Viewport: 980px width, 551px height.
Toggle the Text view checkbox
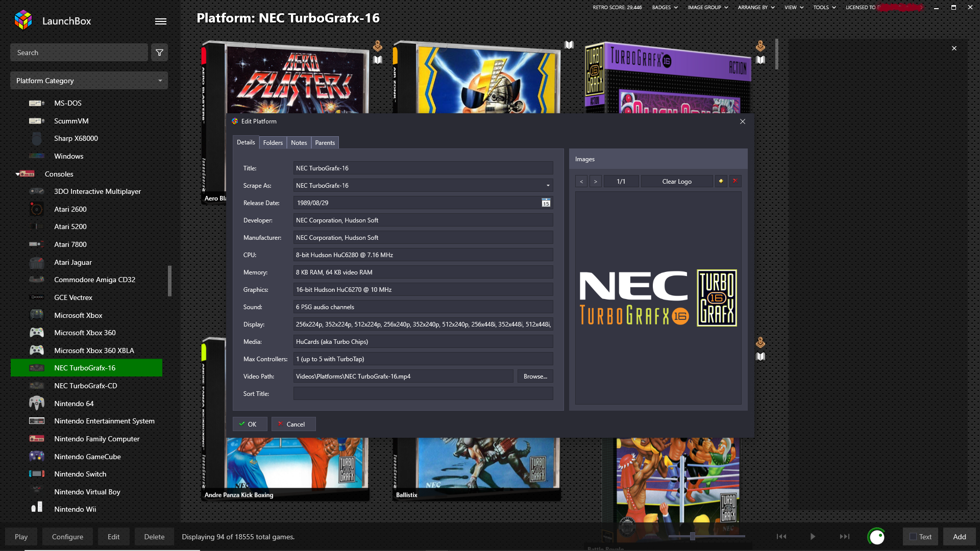913,537
